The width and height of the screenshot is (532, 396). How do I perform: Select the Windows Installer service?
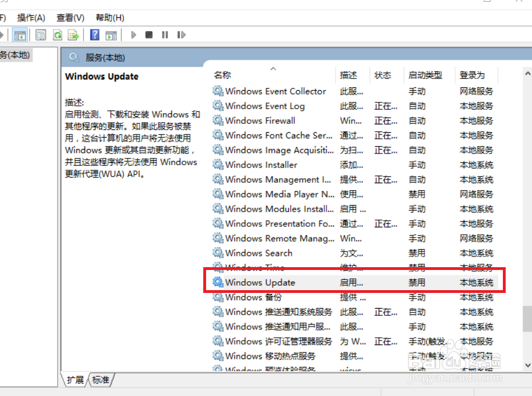[x=354, y=165]
